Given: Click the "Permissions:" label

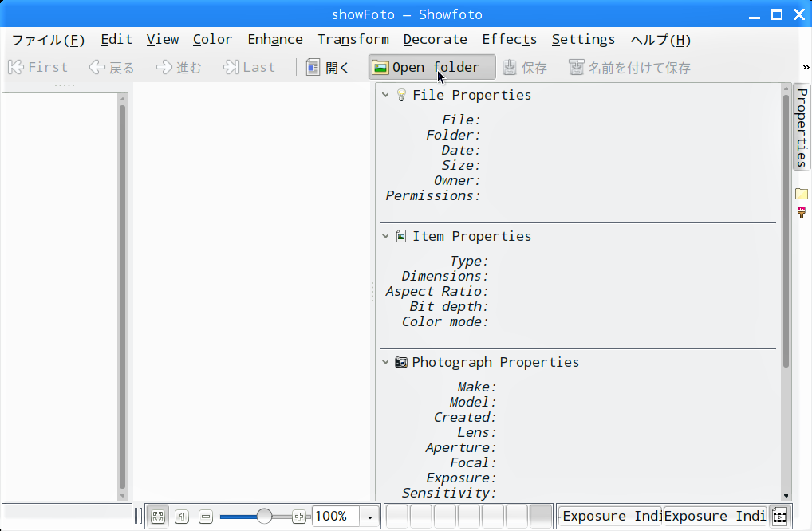Looking at the screenshot, I should click(x=433, y=195).
